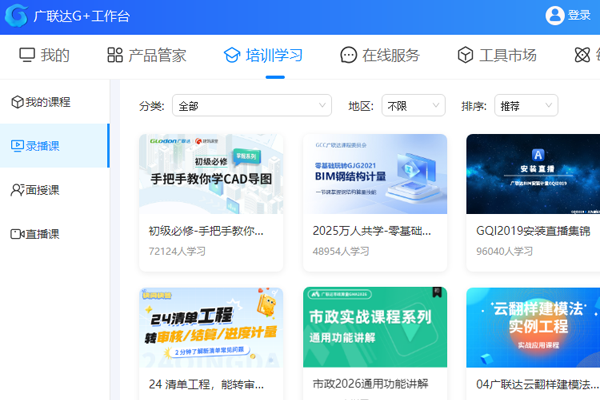Click the graduation cap icon beside 培训学习
The width and height of the screenshot is (600, 400).
point(232,55)
